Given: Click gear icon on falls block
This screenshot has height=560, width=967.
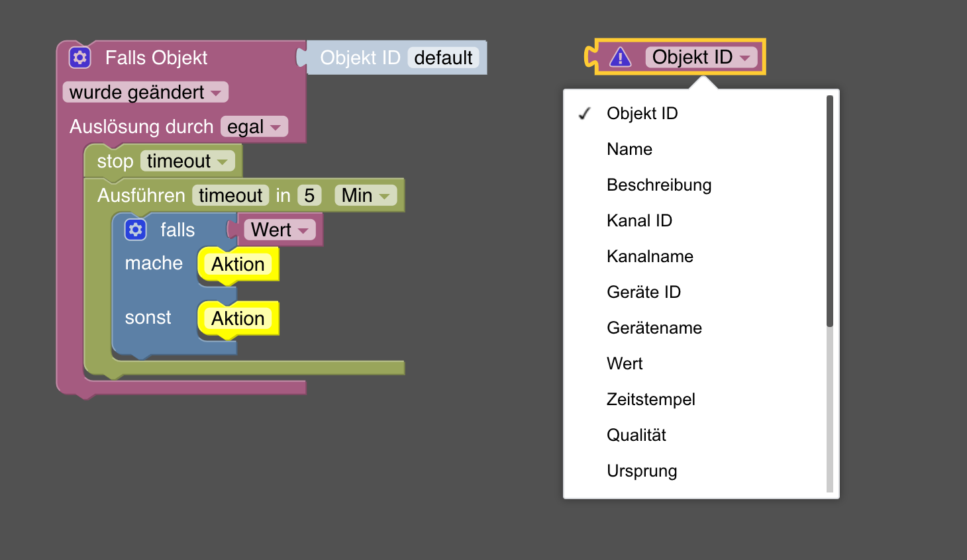Looking at the screenshot, I should 136,230.
